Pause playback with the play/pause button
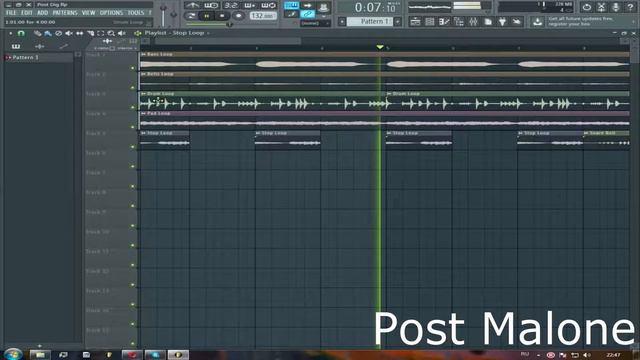The image size is (640, 360). (207, 16)
